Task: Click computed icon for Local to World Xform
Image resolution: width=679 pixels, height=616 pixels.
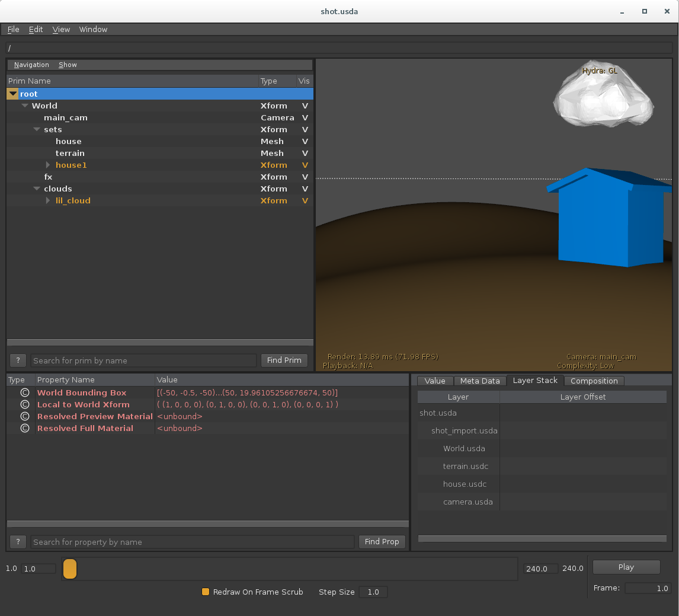Action: pos(25,404)
